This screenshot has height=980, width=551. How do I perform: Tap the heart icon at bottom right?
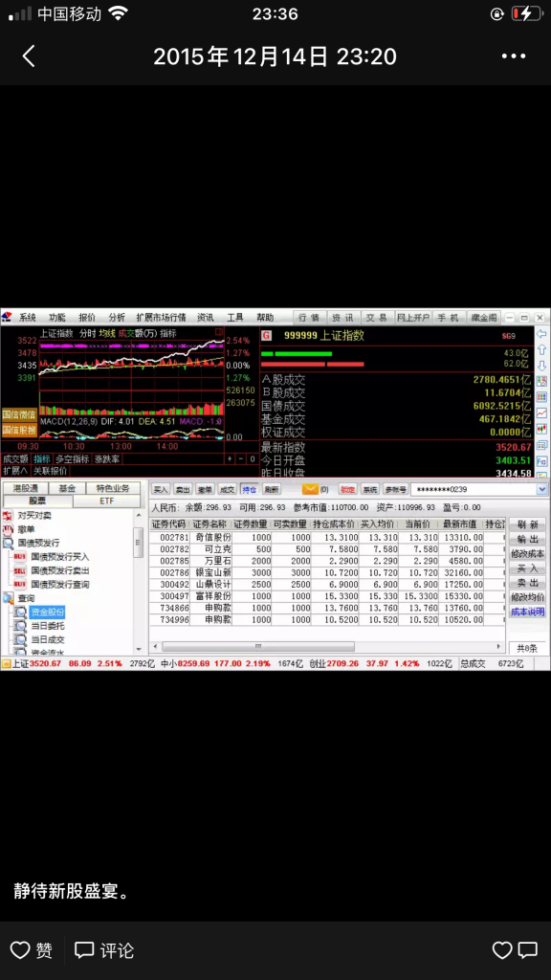(502, 950)
